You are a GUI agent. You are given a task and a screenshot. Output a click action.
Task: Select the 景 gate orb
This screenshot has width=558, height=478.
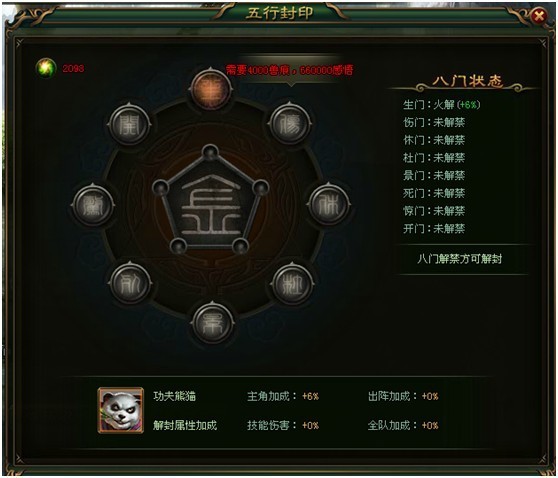[213, 323]
